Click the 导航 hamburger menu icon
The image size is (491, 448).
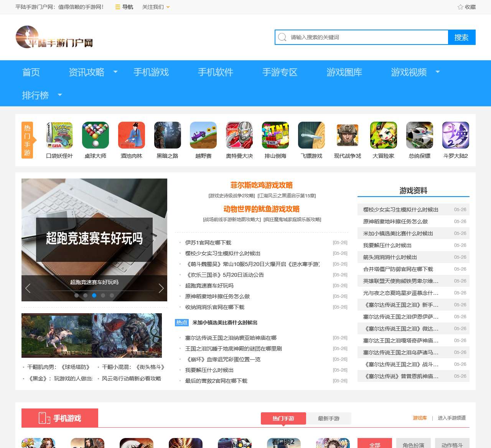(118, 7)
